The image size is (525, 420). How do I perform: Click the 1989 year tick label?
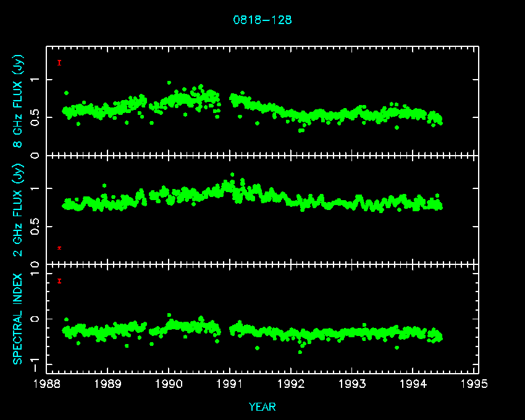[108, 384]
